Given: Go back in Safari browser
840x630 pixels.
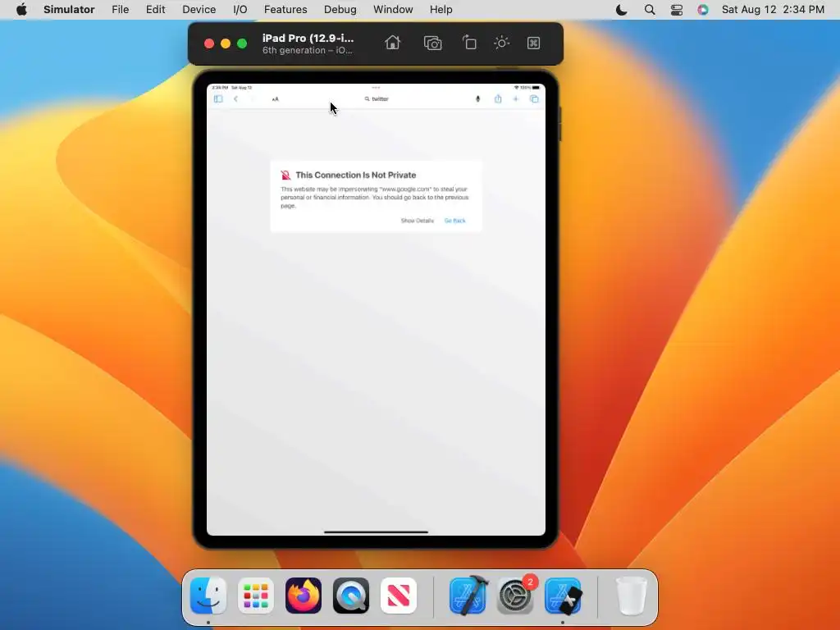Looking at the screenshot, I should (235, 98).
